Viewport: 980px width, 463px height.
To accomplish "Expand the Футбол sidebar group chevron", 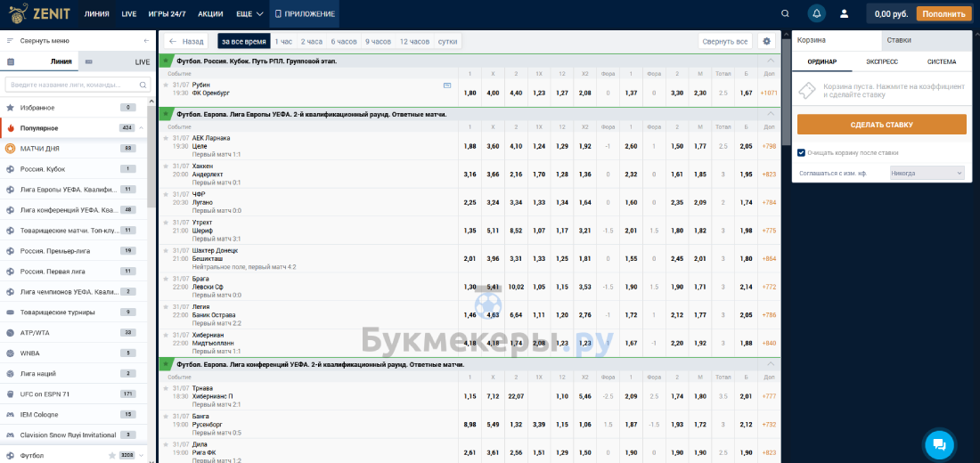I will tap(142, 456).
